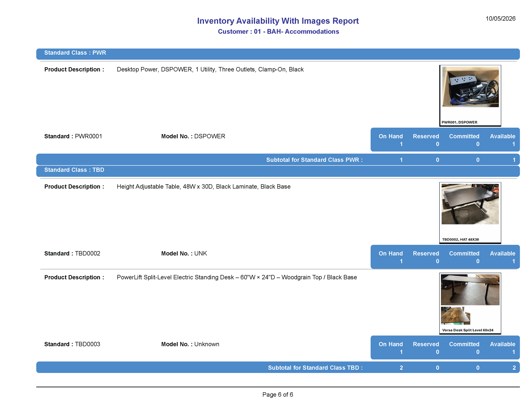532x411 pixels.
Task: Click the Available subtotal 1 for PWR
Action: 514,160
